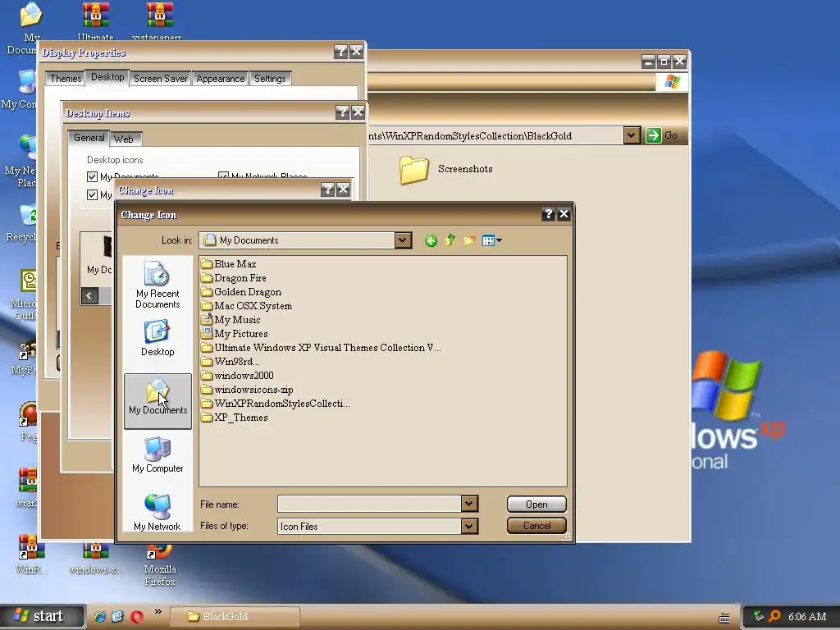The image size is (840, 630).
Task: Create a new folder in dialog
Action: pos(469,240)
